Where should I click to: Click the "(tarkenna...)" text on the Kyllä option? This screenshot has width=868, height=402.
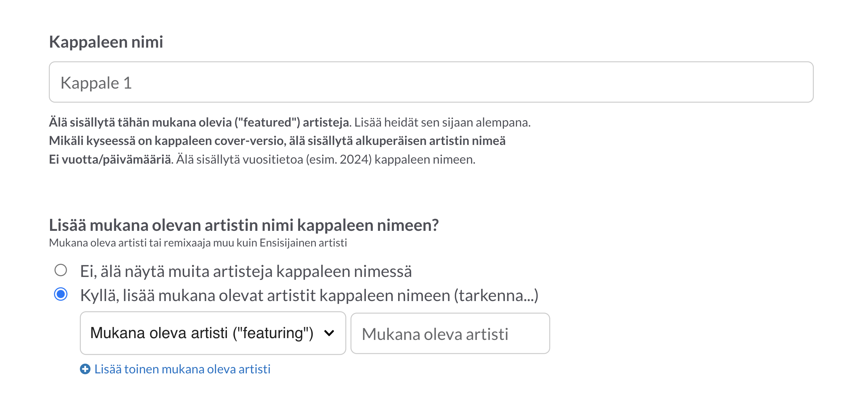coord(496,296)
